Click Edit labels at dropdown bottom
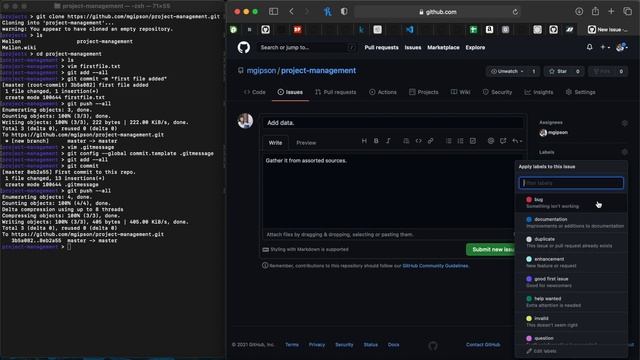The height and width of the screenshot is (360, 640). click(x=541, y=351)
